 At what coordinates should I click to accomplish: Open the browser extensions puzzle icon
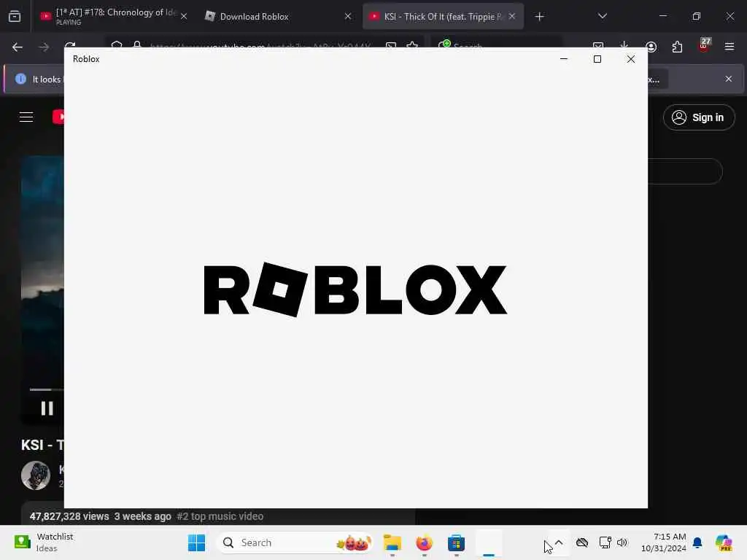(x=677, y=47)
